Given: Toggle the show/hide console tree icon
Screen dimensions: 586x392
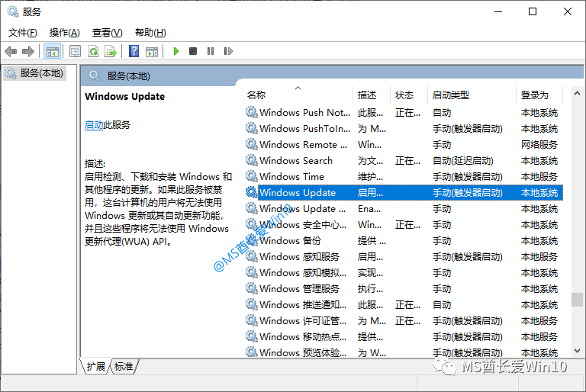Looking at the screenshot, I should coord(53,51).
